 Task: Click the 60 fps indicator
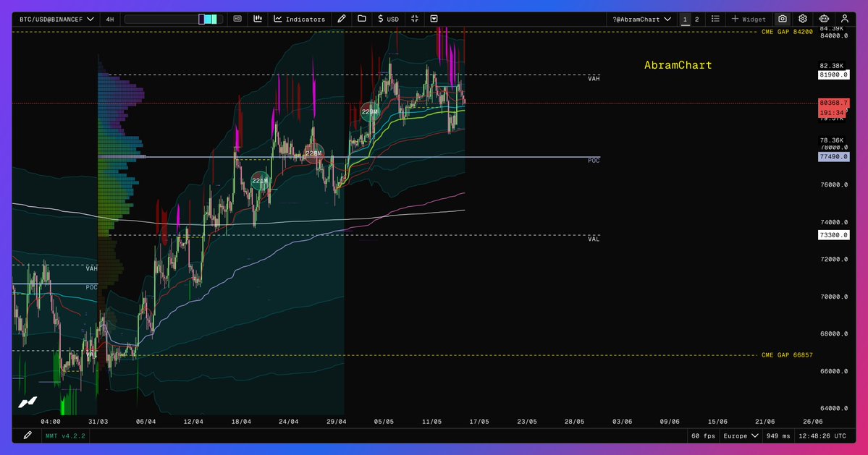coord(703,436)
